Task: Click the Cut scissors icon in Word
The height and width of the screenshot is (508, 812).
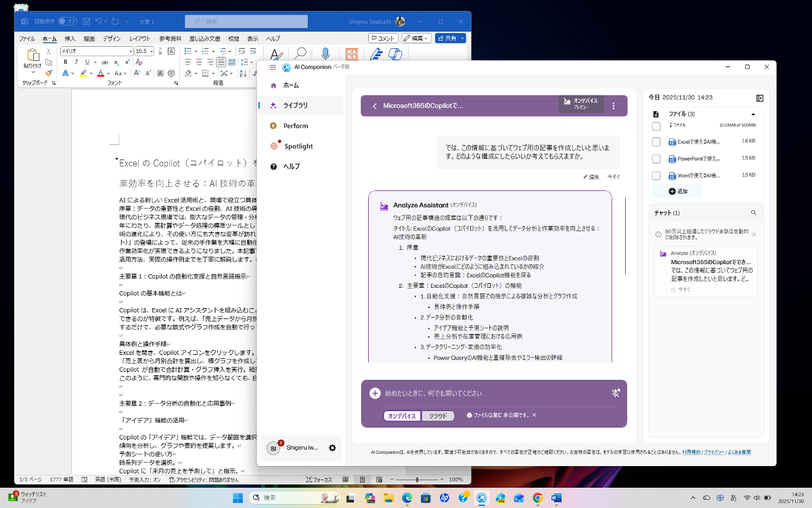Action: pyautogui.click(x=48, y=51)
